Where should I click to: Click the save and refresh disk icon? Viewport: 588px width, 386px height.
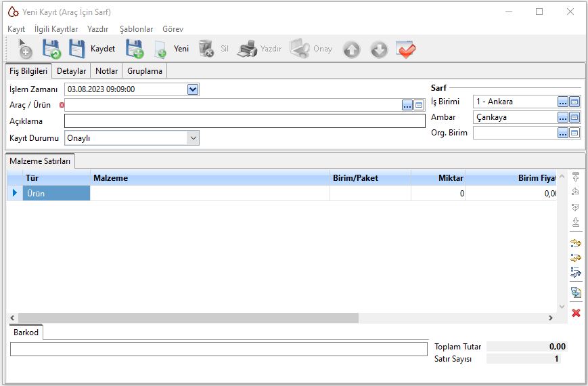pos(51,49)
